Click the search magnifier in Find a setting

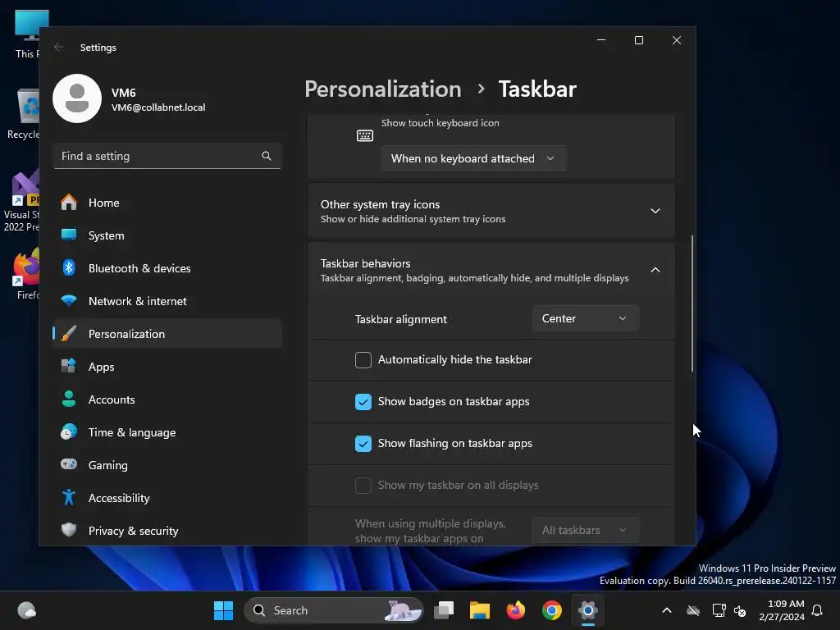(x=267, y=156)
